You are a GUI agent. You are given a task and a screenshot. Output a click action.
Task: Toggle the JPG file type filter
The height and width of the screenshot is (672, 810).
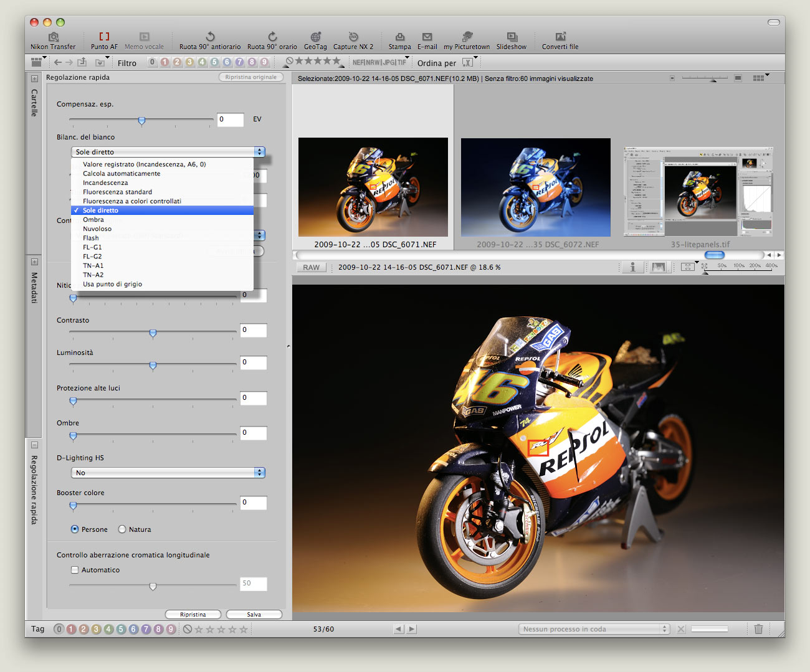tap(389, 62)
